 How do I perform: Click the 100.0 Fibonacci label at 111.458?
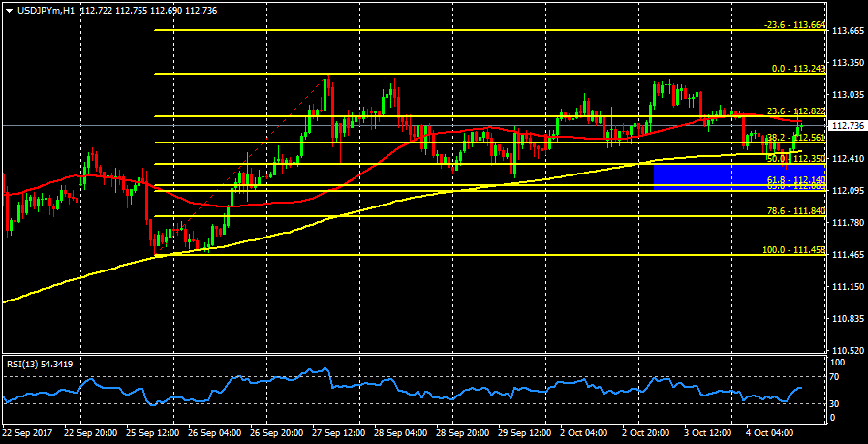793,249
